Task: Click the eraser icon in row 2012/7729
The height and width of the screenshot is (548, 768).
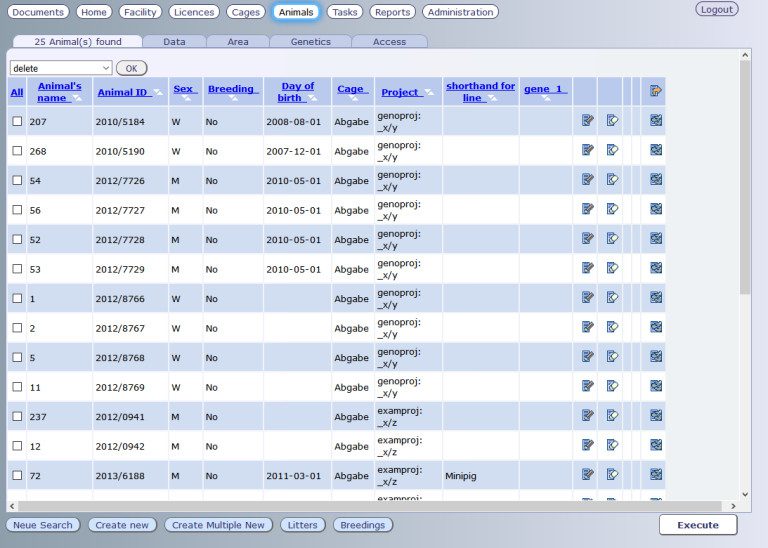Action: 612,267
